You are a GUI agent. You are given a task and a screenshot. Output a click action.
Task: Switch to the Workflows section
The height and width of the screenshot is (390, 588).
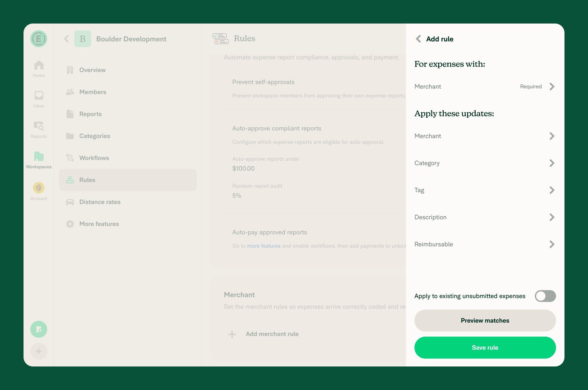pyautogui.click(x=94, y=158)
